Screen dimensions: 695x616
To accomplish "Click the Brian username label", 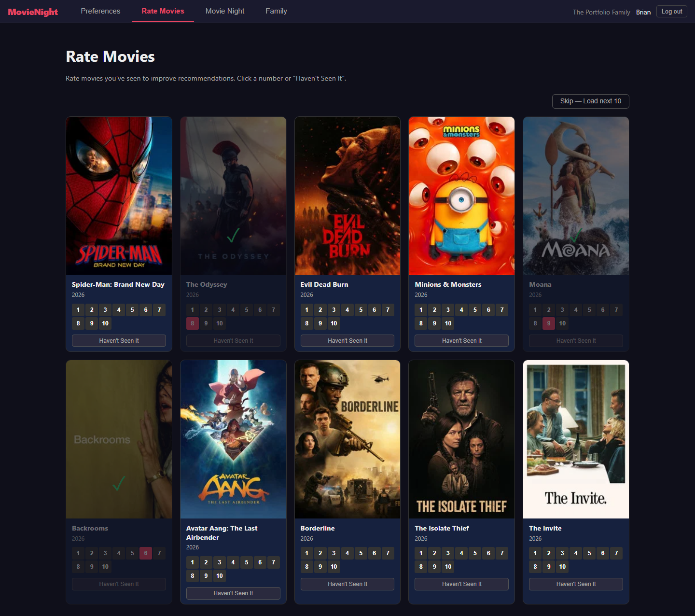I will [x=643, y=12].
